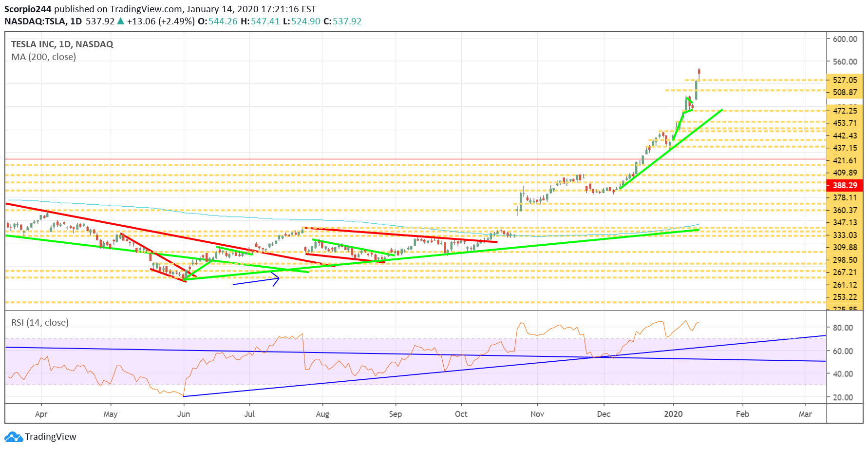This screenshot has width=868, height=450.
Task: Click the 560.00 price axis tick
Action: coord(845,61)
